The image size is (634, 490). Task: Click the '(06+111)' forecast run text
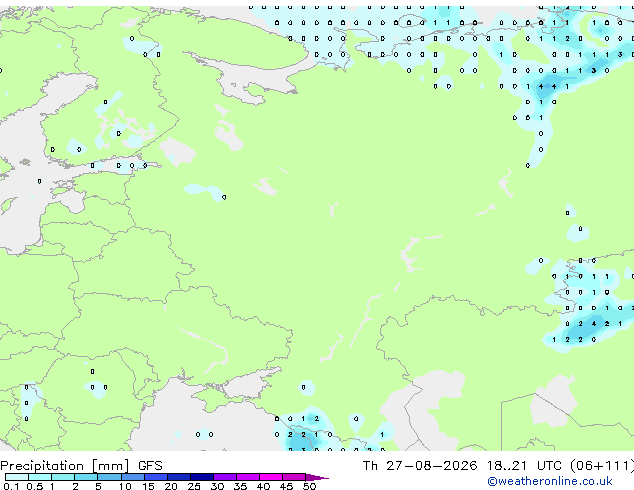click(x=602, y=466)
